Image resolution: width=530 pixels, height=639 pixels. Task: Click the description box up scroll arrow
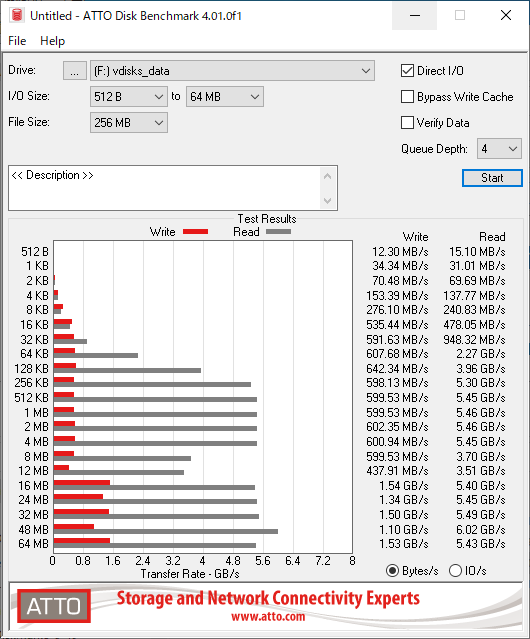tap(328, 176)
